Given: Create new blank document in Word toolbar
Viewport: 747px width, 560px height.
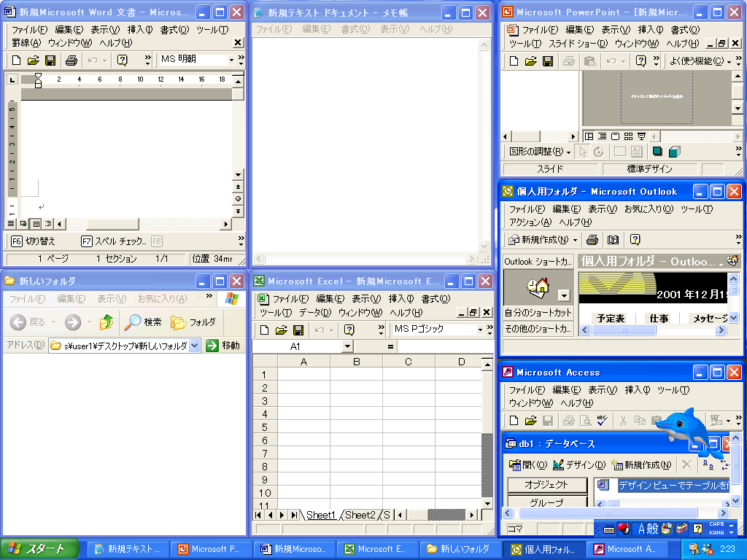Looking at the screenshot, I should click(x=16, y=61).
